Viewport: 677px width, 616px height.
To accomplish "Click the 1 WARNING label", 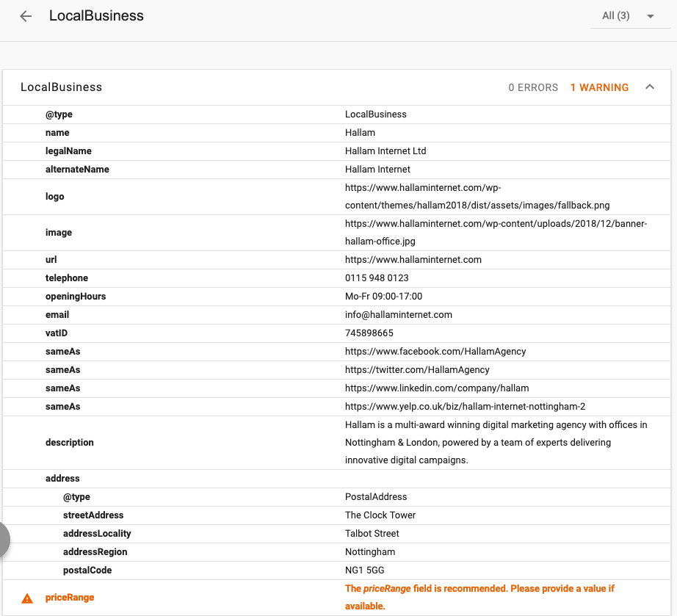I will coord(599,87).
